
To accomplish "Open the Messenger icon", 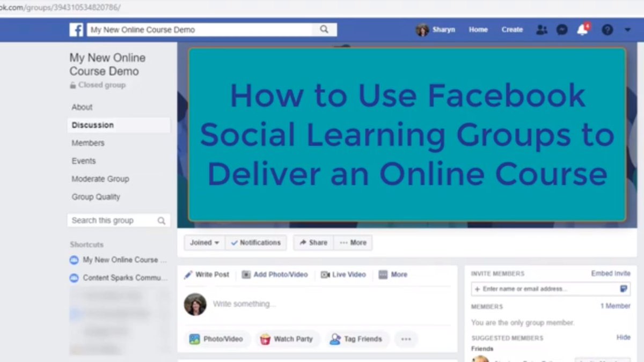I will click(562, 30).
